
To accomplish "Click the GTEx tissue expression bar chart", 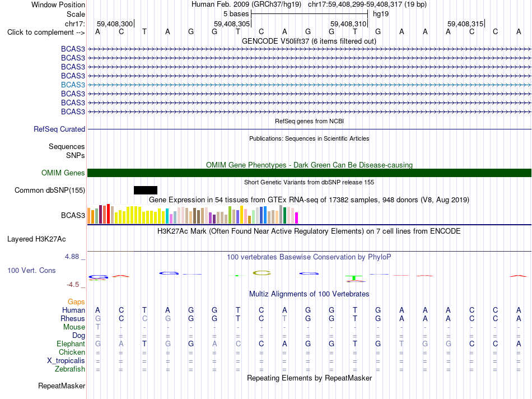I will 193,214.
